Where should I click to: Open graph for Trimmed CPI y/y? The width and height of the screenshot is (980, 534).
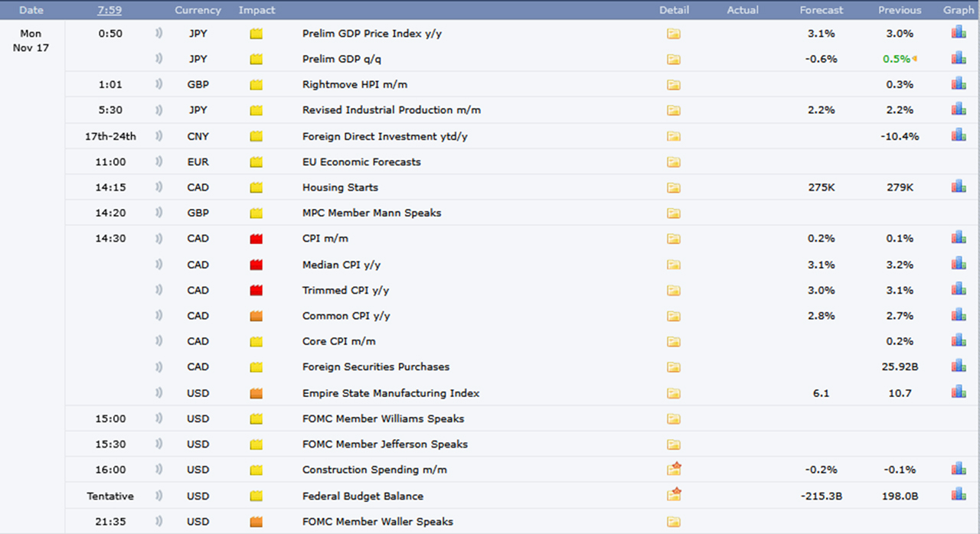tap(958, 290)
